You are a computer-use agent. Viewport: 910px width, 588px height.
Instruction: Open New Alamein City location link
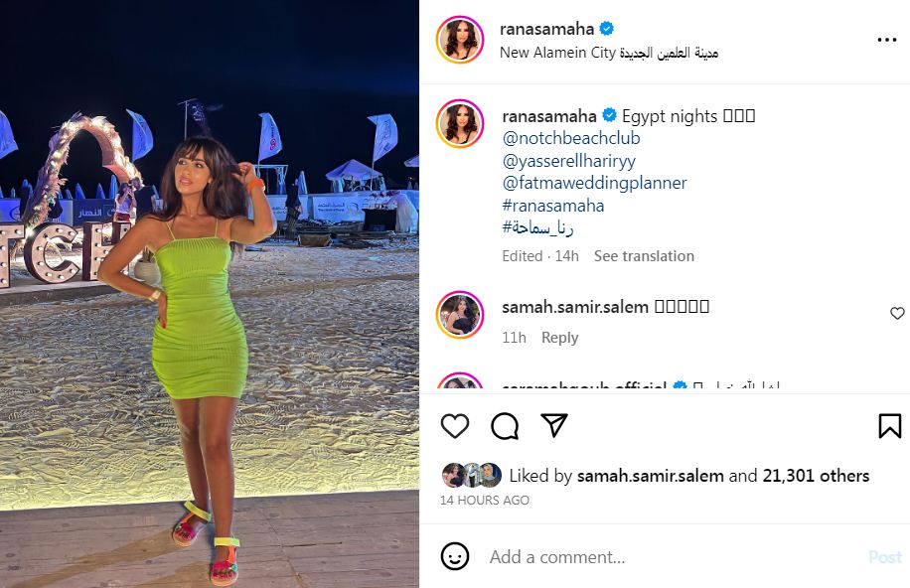609,53
